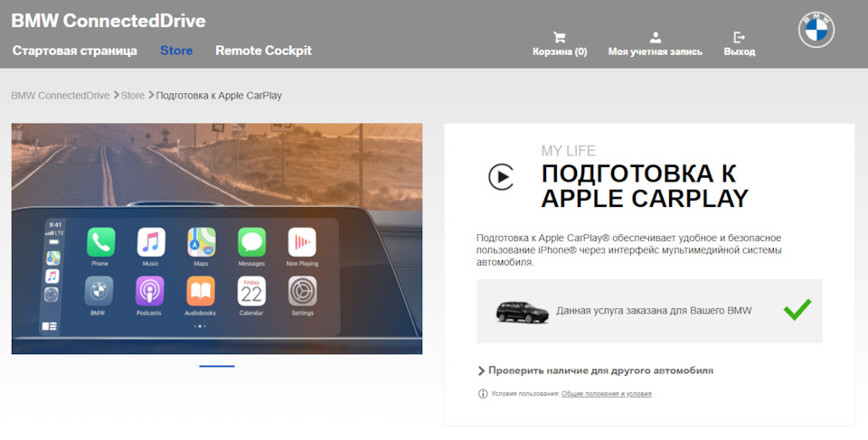Click the info icon beside terms of use
Viewport: 868px width, 440px height.
pos(483,394)
